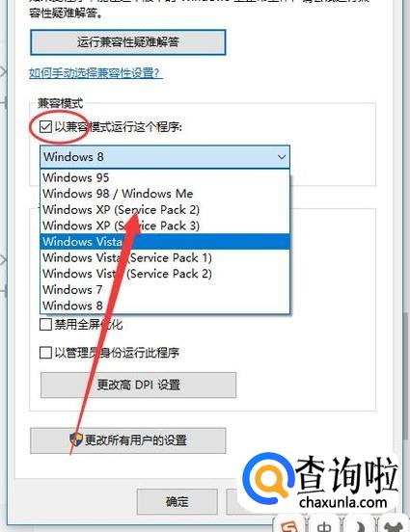Open 如何手动选择兼容性设置 link

(95, 73)
